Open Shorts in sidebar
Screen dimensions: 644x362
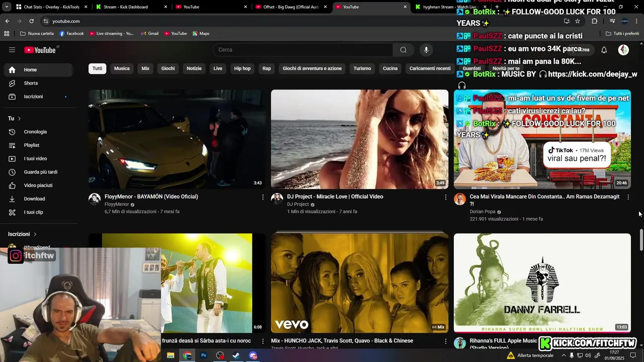(x=38, y=83)
